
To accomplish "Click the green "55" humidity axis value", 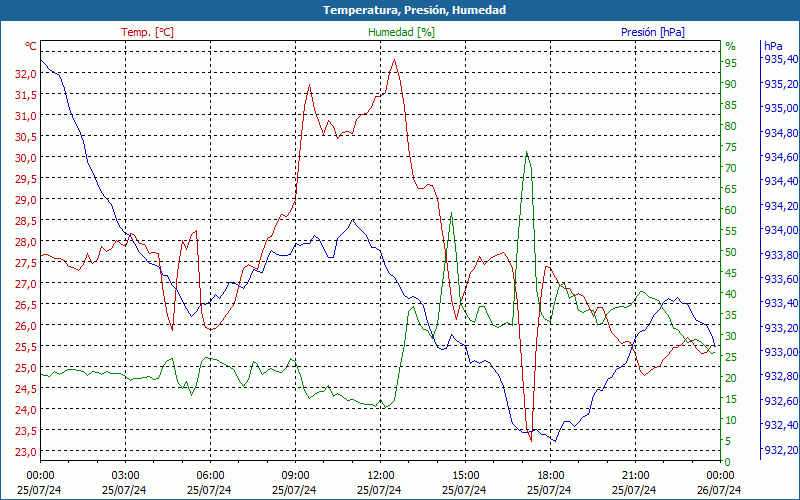I will [731, 231].
